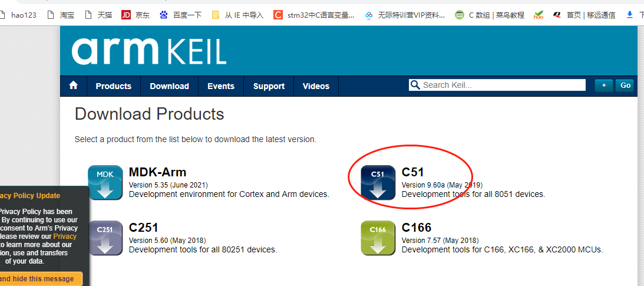Click the Privacy link in policy notice
The height and width of the screenshot is (286, 644).
tap(65, 236)
